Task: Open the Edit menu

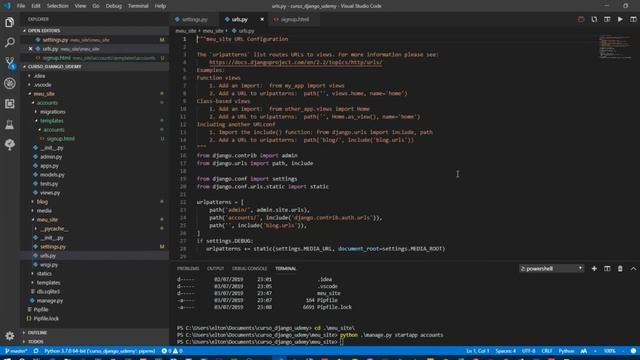Action: coord(36,6)
